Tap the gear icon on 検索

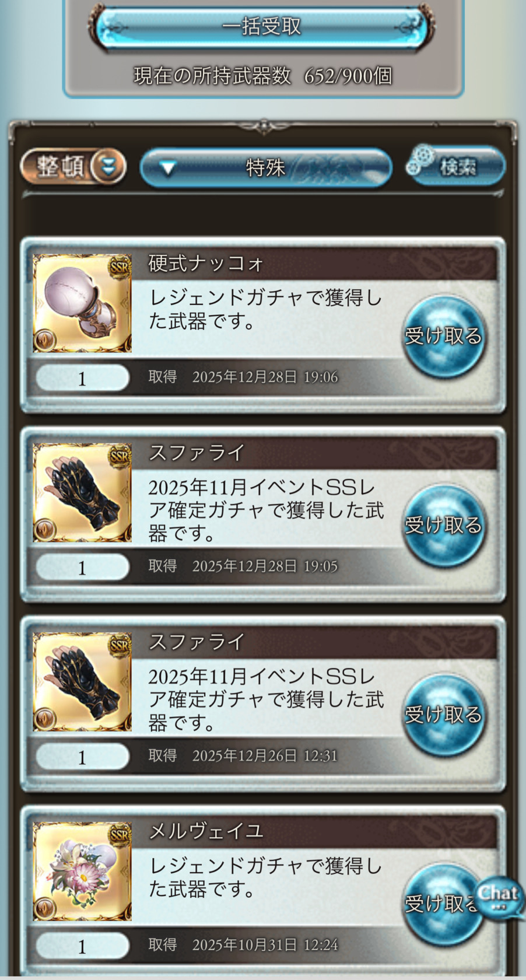click(x=422, y=160)
